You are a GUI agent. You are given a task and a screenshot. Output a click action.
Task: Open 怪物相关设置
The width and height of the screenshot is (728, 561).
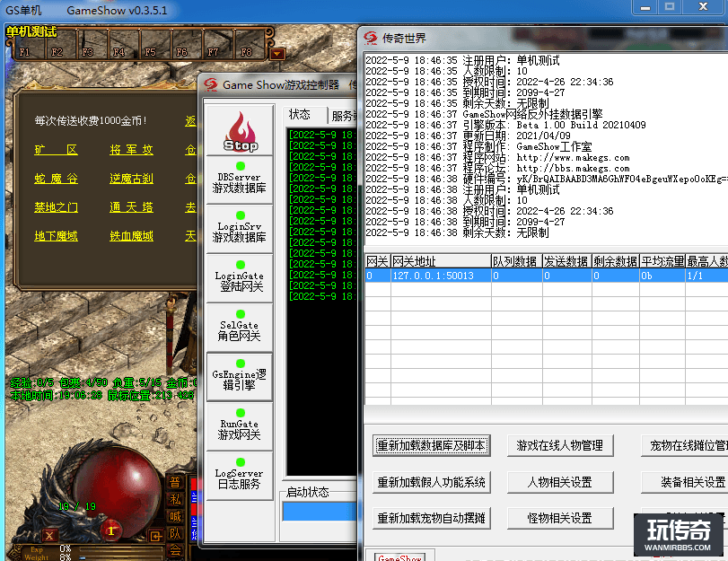tap(560, 518)
